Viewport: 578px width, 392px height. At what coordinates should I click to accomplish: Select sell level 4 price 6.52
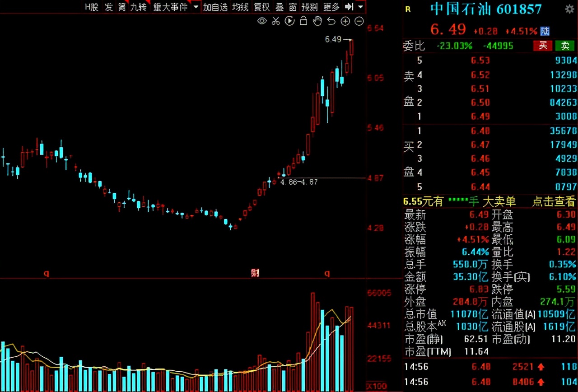[x=480, y=75]
